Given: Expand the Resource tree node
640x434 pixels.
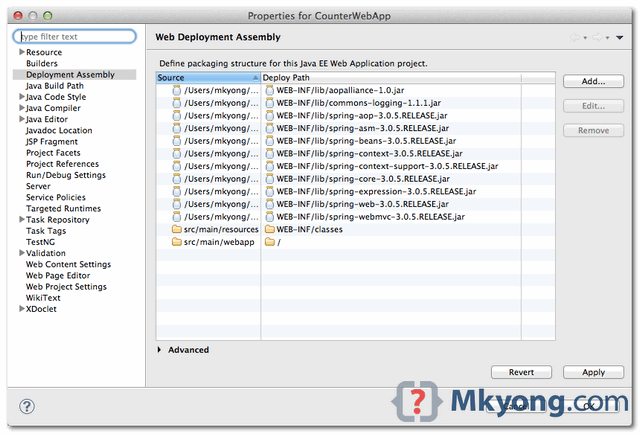Looking at the screenshot, I should [x=22, y=52].
